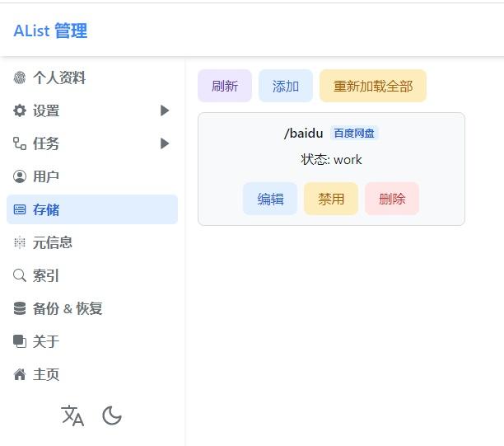Click the 添加 storage button
504x446 pixels.
click(286, 86)
